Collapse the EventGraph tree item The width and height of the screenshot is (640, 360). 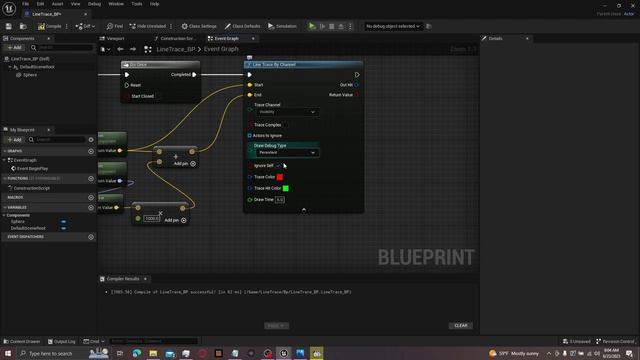click(5, 160)
